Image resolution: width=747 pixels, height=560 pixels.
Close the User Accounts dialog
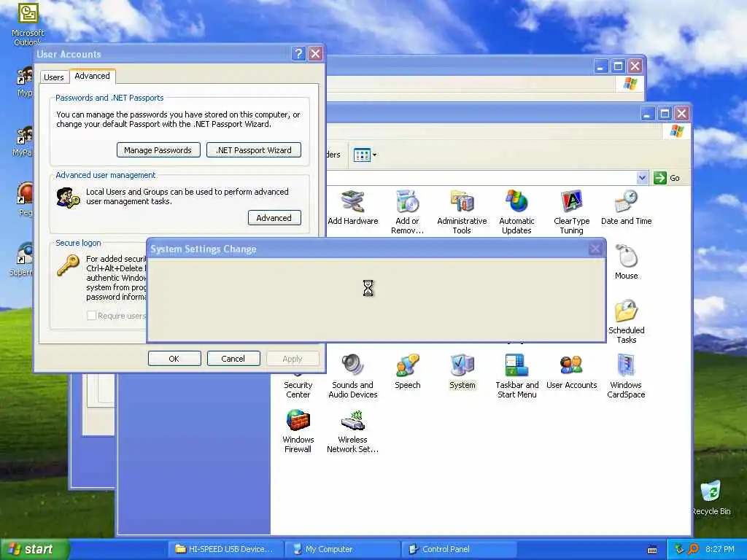pyautogui.click(x=315, y=54)
